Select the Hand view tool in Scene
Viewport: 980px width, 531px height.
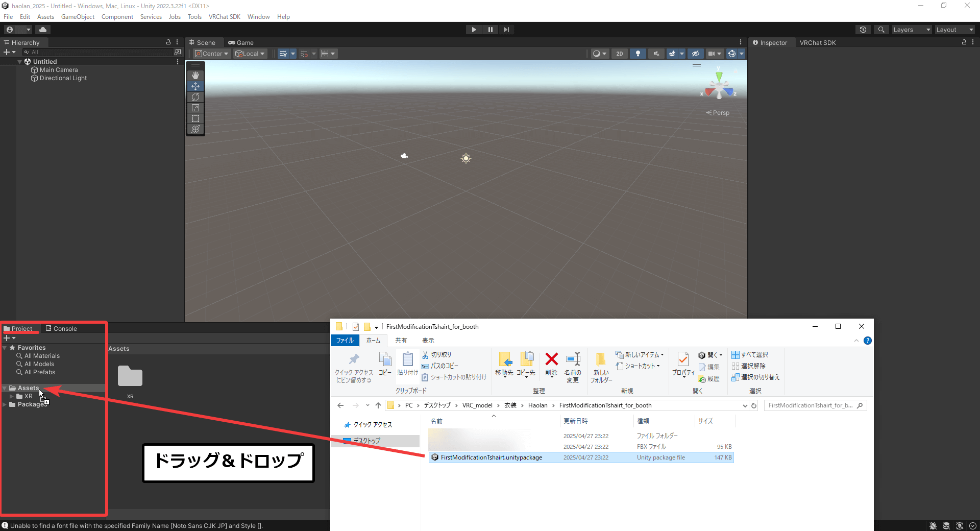[x=195, y=76]
